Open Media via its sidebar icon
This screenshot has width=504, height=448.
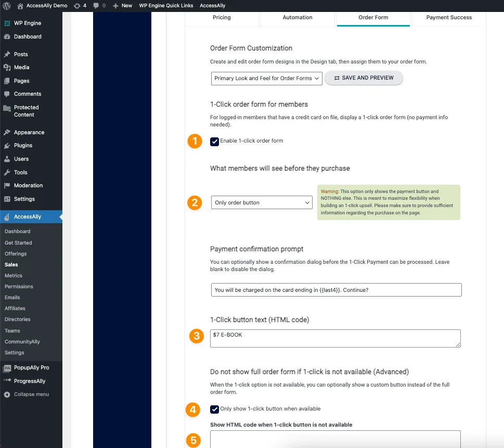[x=7, y=67]
